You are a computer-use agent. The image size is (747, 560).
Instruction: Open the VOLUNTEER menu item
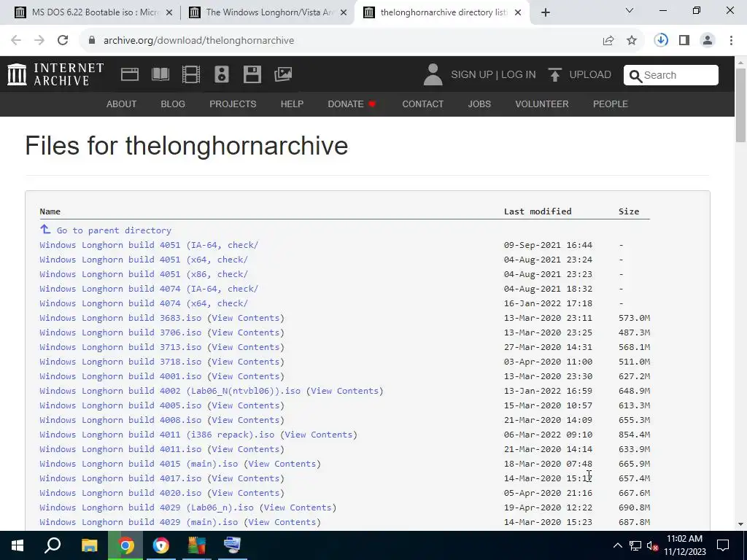[x=542, y=104]
